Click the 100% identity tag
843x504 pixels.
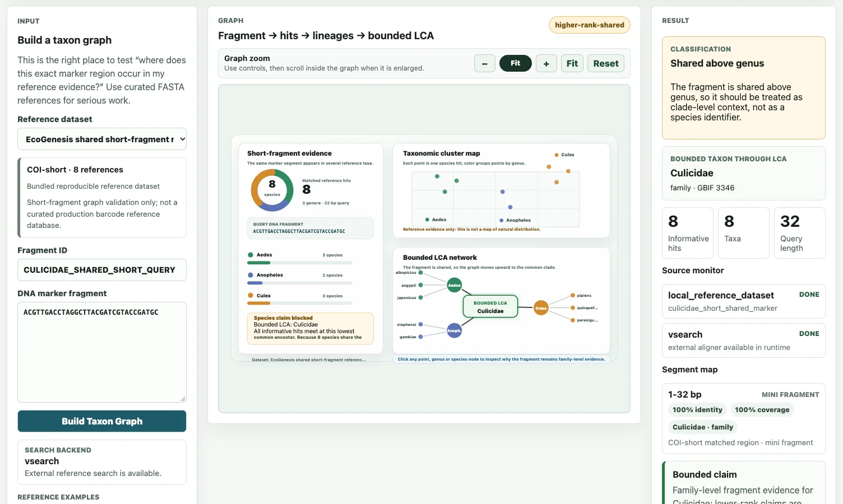click(x=697, y=410)
